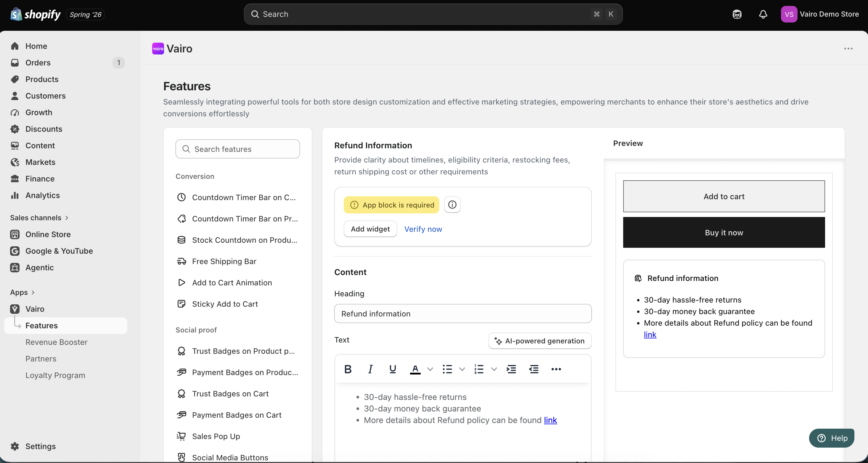Open Google & YouTube channel
This screenshot has width=868, height=463.
coord(66,251)
